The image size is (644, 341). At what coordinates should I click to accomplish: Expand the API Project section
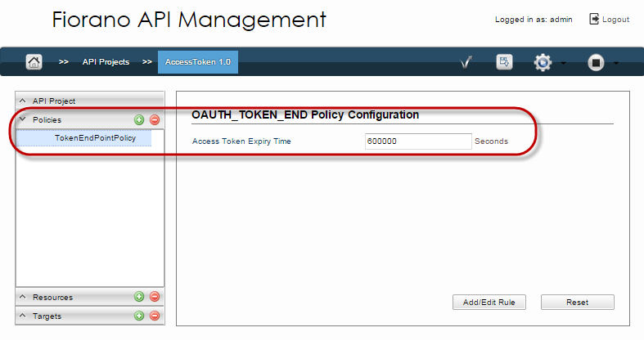coord(90,101)
